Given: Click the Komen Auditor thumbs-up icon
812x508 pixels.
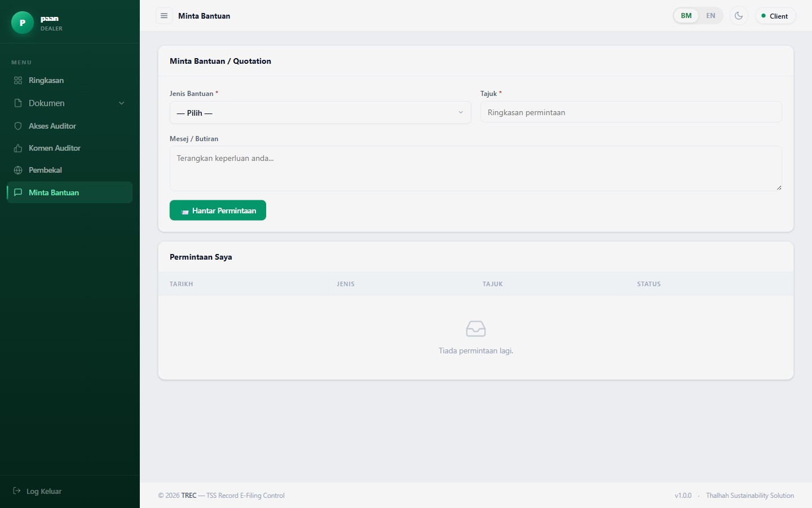Looking at the screenshot, I should point(18,148).
